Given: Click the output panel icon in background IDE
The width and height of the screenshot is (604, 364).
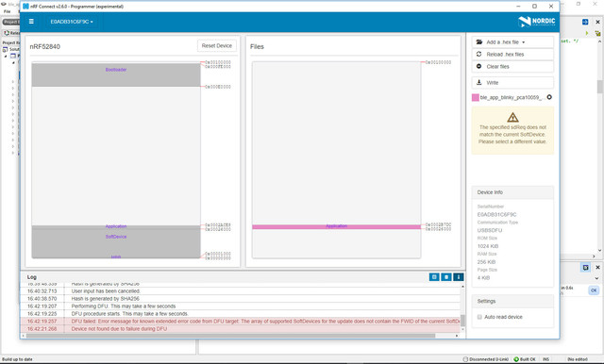Looking at the screenshot, I should click(x=585, y=268).
